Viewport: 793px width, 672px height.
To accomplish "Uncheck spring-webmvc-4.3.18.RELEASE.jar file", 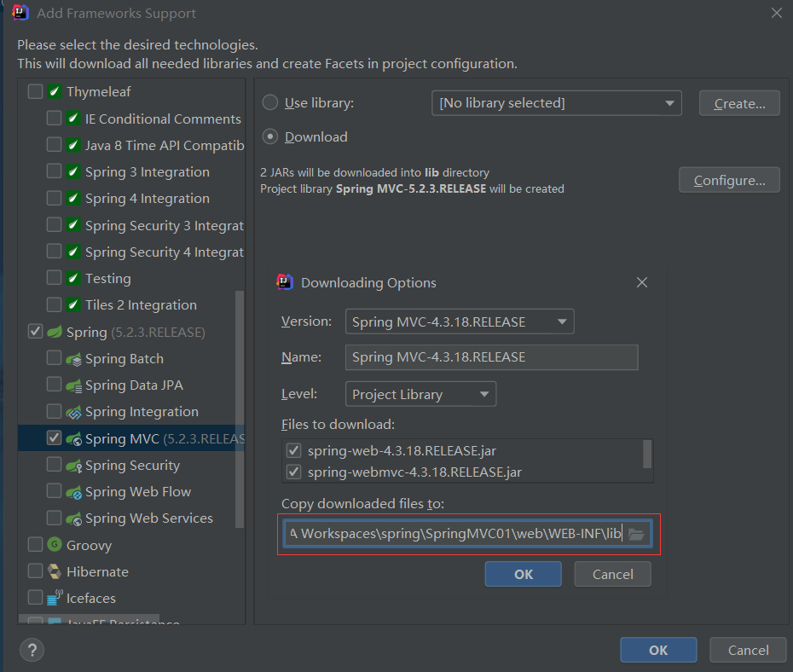I will coord(294,472).
